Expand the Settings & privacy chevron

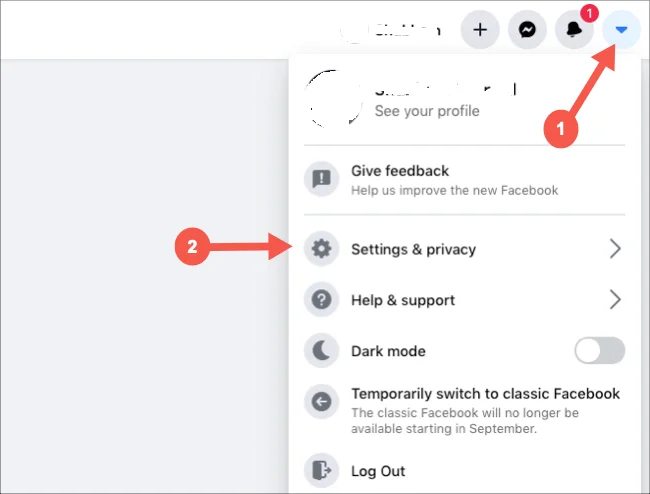tap(615, 250)
